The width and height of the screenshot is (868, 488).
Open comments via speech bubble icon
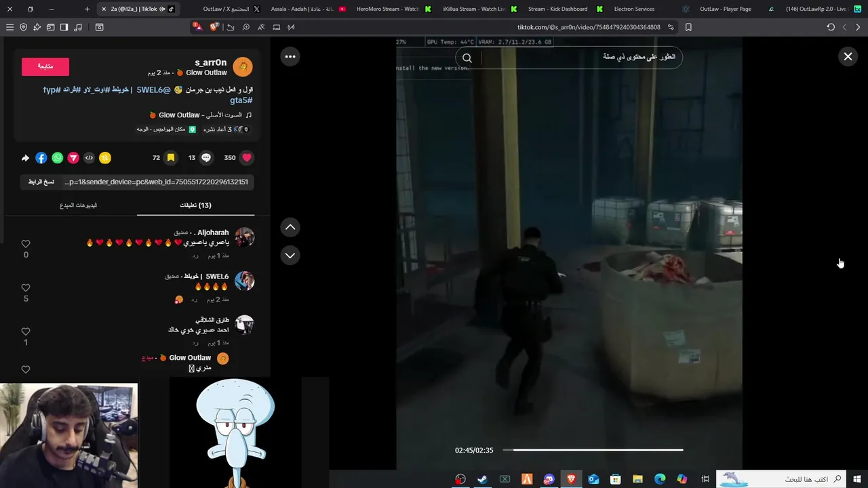tap(206, 158)
